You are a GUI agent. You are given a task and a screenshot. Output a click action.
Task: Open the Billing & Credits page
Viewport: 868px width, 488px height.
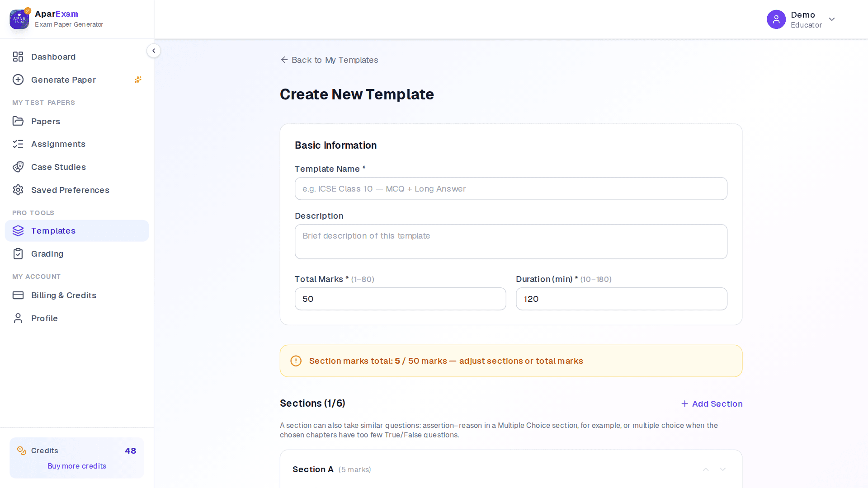(x=77, y=295)
